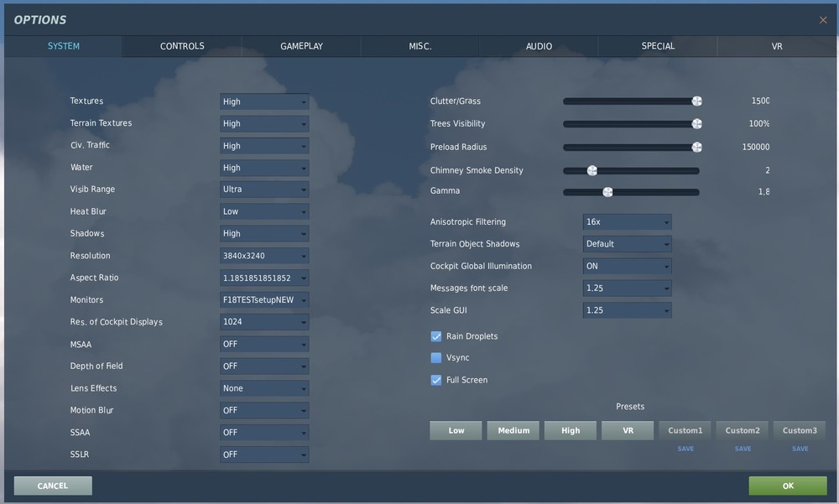Open Messages font scale dropdown

[627, 288]
